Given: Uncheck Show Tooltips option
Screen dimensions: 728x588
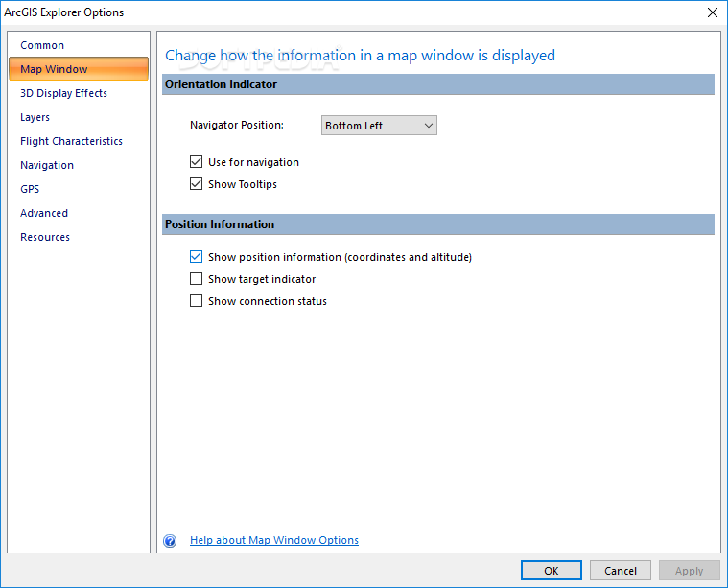Looking at the screenshot, I should 196,184.
